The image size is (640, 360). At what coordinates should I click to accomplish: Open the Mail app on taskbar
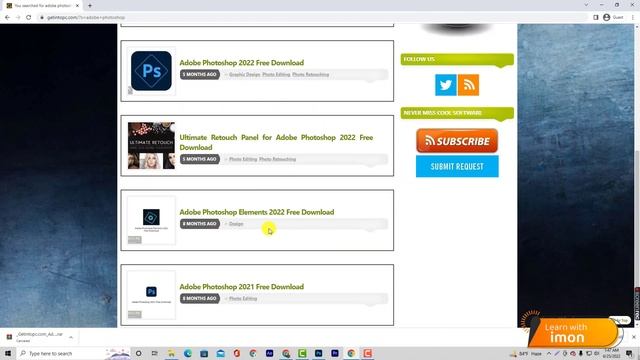click(x=220, y=353)
